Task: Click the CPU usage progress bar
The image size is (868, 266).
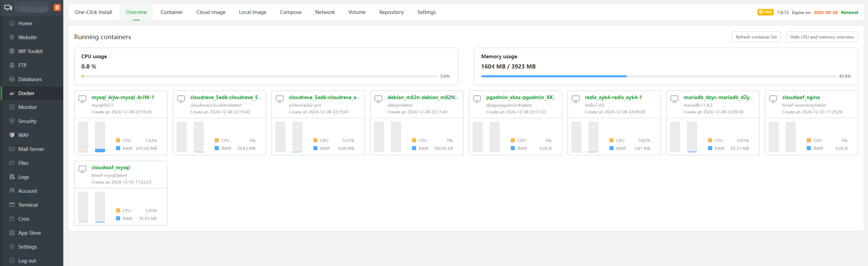Action: pyautogui.click(x=259, y=76)
